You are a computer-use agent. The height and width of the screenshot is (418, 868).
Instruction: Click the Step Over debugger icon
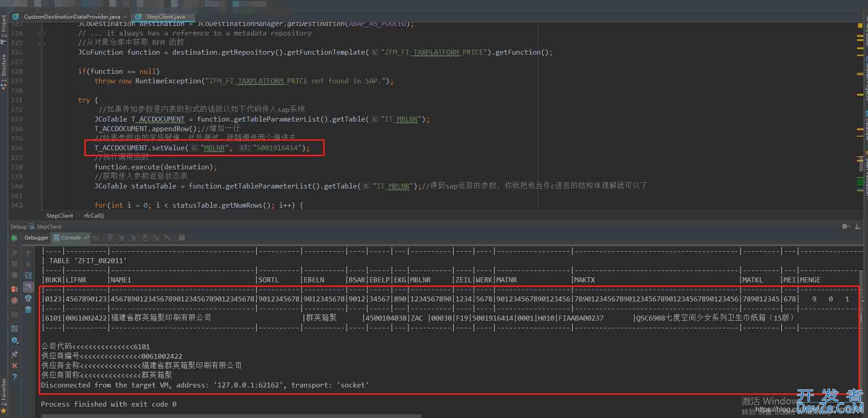coord(110,238)
